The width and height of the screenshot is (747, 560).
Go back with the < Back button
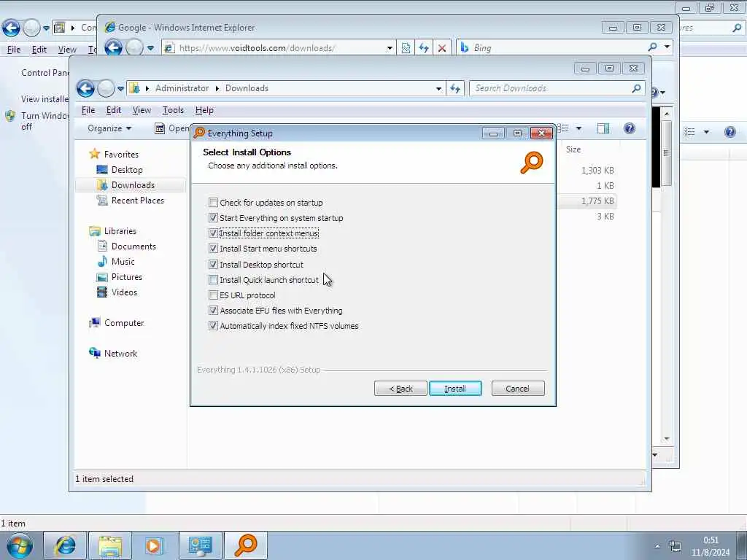click(x=400, y=389)
